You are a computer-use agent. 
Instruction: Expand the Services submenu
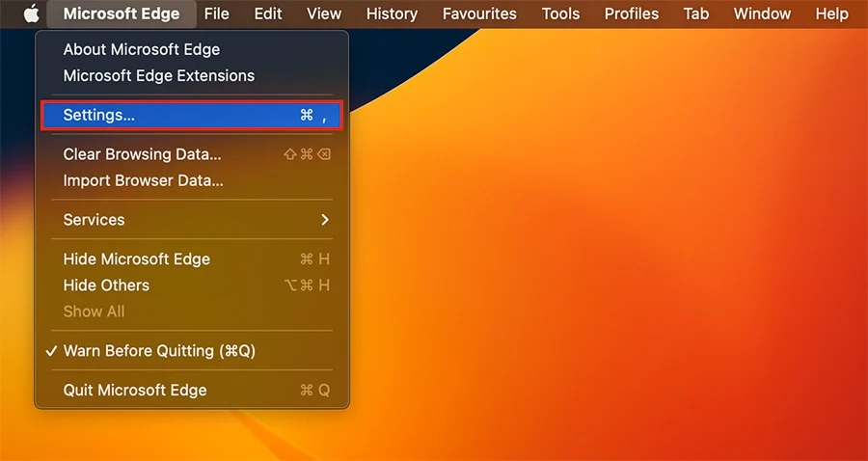point(192,220)
